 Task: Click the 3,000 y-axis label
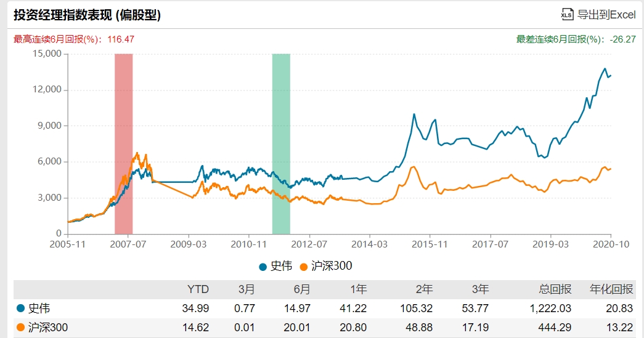point(50,198)
